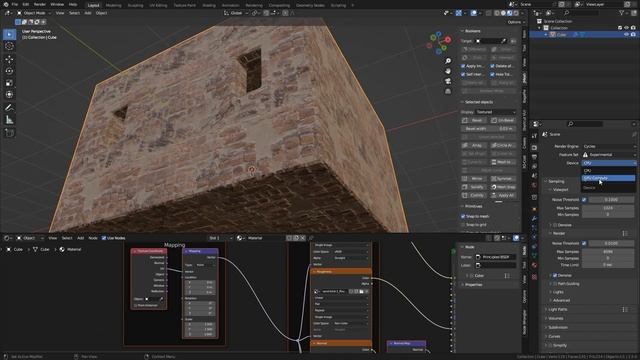The width and height of the screenshot is (640, 360).
Task: Toggle Viewport Noise Threshold checkbox
Action: coord(584,200)
